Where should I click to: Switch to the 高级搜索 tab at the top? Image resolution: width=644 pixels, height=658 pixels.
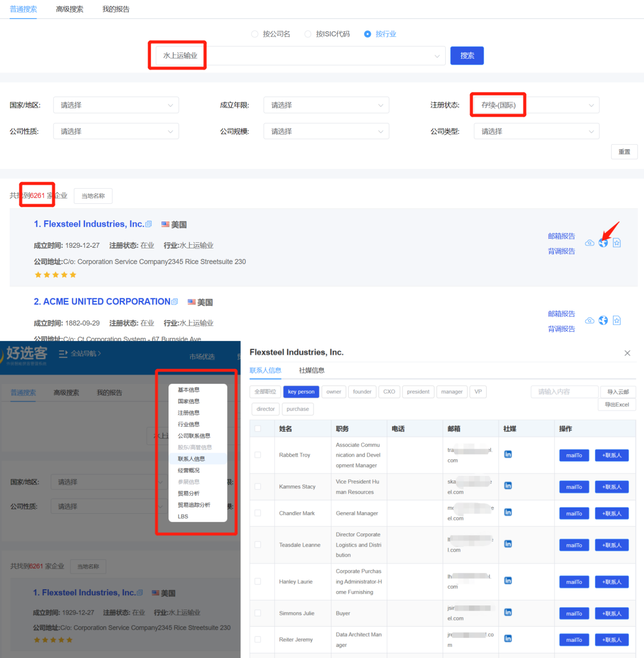70,9
